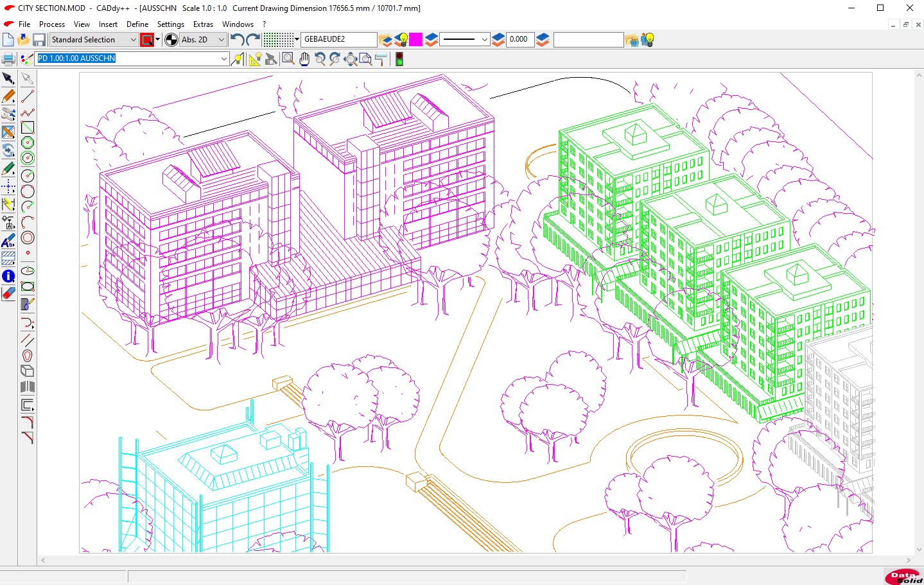Click the zoom previous icon
This screenshot has height=585, width=924.
coord(320,59)
